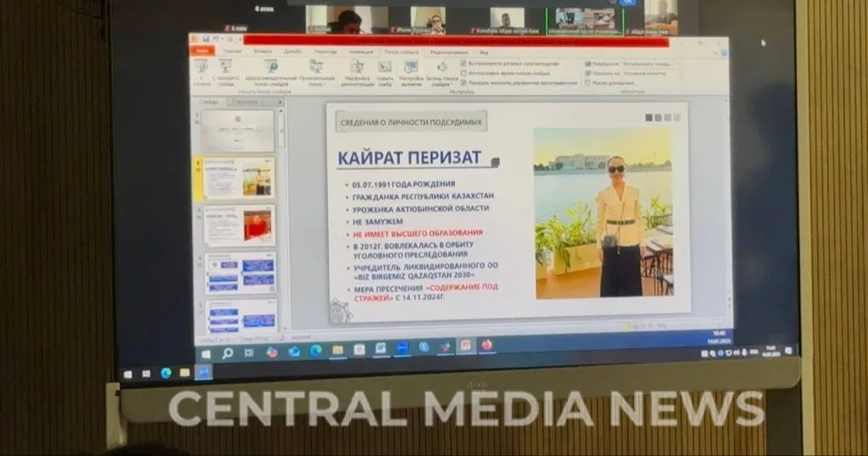Toggle the Use Timings checkbox
The image size is (868, 456).
pos(464,73)
